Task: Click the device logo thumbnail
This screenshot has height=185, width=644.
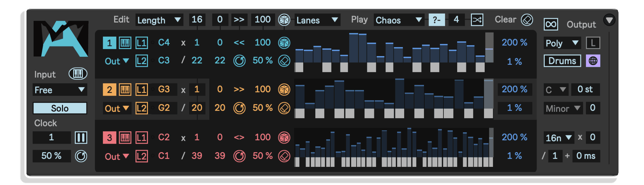Action: click(x=61, y=39)
